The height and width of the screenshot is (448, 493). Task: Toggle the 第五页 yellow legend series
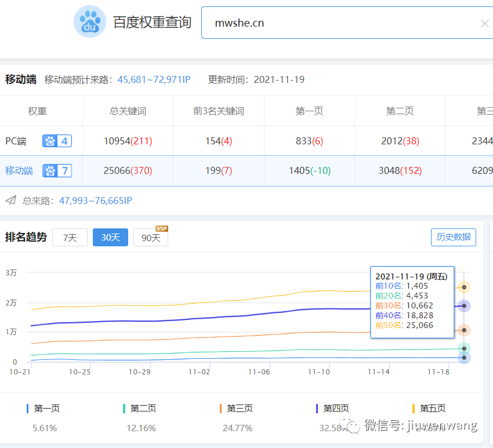429,409
